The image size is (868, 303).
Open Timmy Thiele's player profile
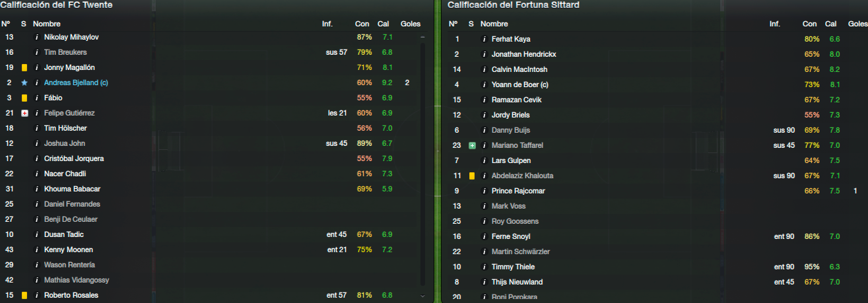513,267
